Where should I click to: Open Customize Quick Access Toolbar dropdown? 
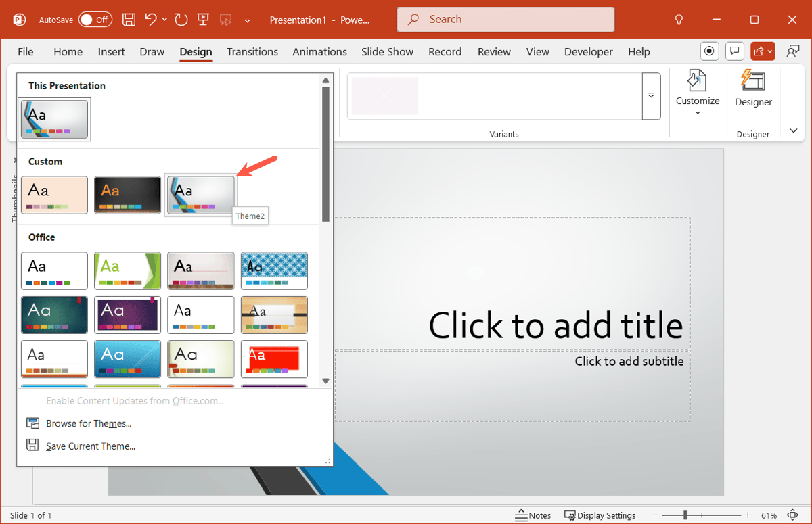pyautogui.click(x=248, y=20)
